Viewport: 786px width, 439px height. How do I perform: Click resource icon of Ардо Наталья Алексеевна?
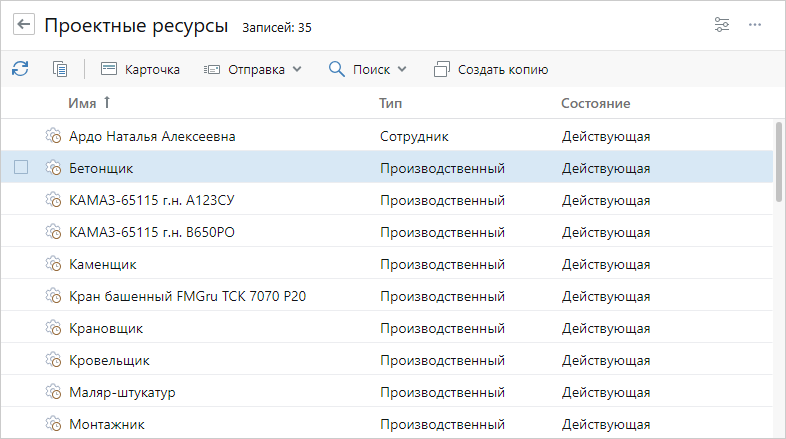click(x=54, y=136)
